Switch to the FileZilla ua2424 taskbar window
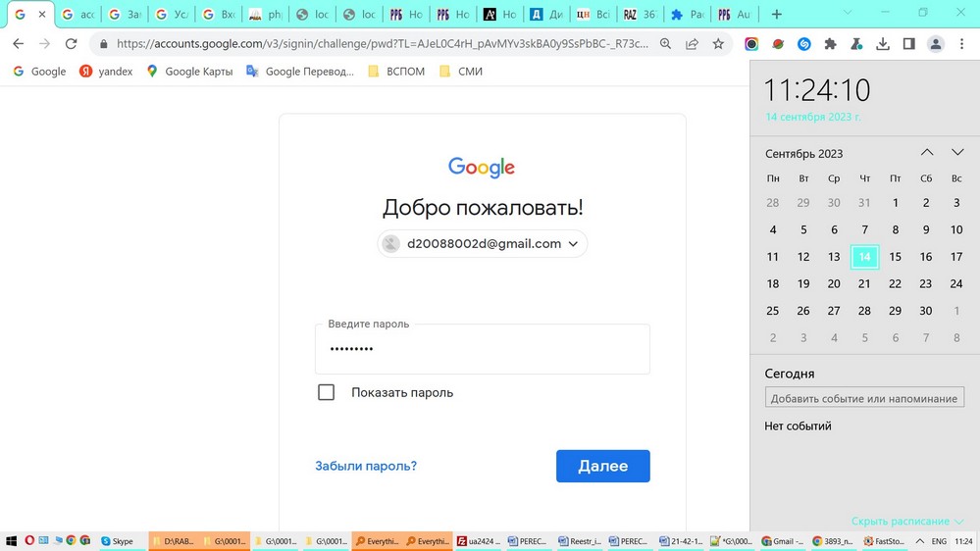 click(478, 541)
